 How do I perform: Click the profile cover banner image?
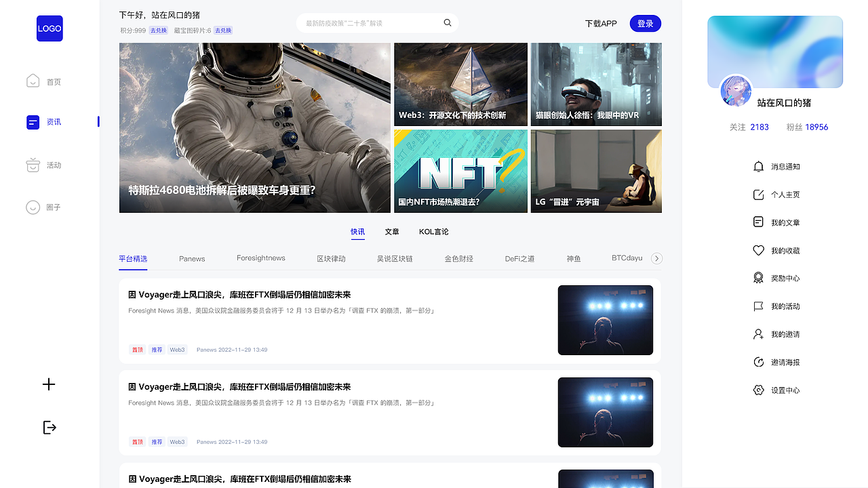pyautogui.click(x=775, y=52)
